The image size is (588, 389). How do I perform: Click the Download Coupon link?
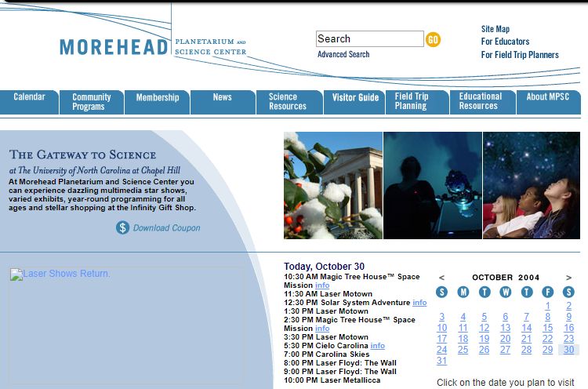pos(166,228)
